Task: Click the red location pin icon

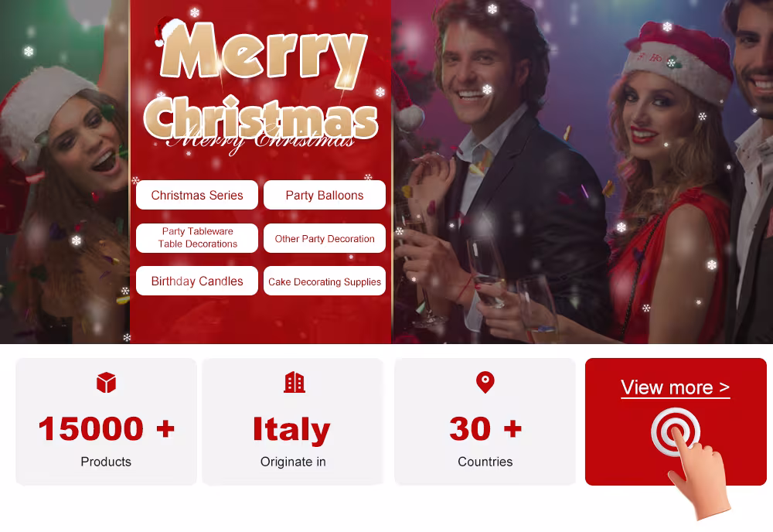Action: pos(485,382)
